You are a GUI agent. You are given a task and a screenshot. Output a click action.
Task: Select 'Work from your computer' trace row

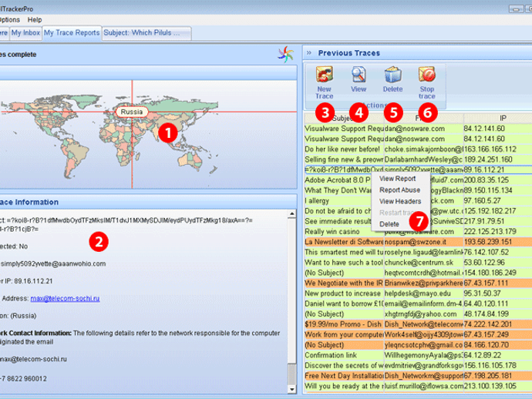tap(419, 334)
